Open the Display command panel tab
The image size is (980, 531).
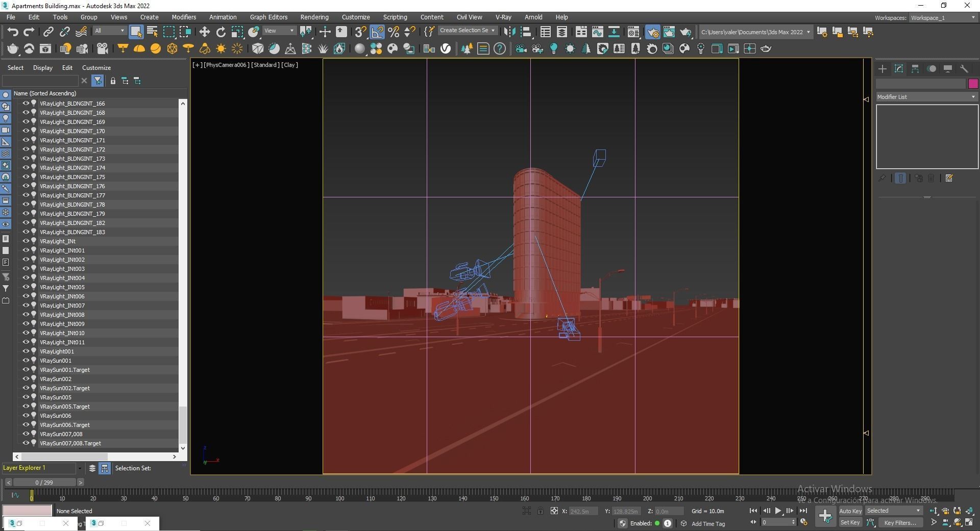point(948,69)
